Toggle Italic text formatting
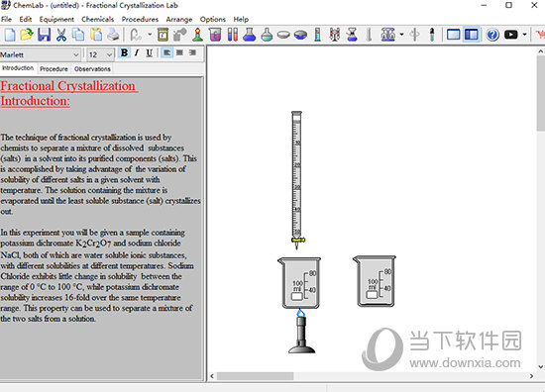 (x=137, y=53)
